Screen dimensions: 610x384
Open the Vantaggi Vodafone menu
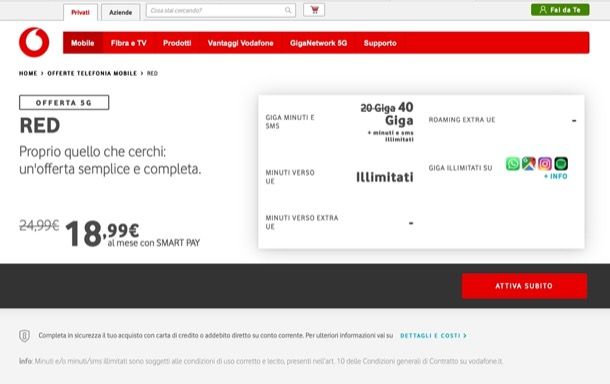click(240, 43)
